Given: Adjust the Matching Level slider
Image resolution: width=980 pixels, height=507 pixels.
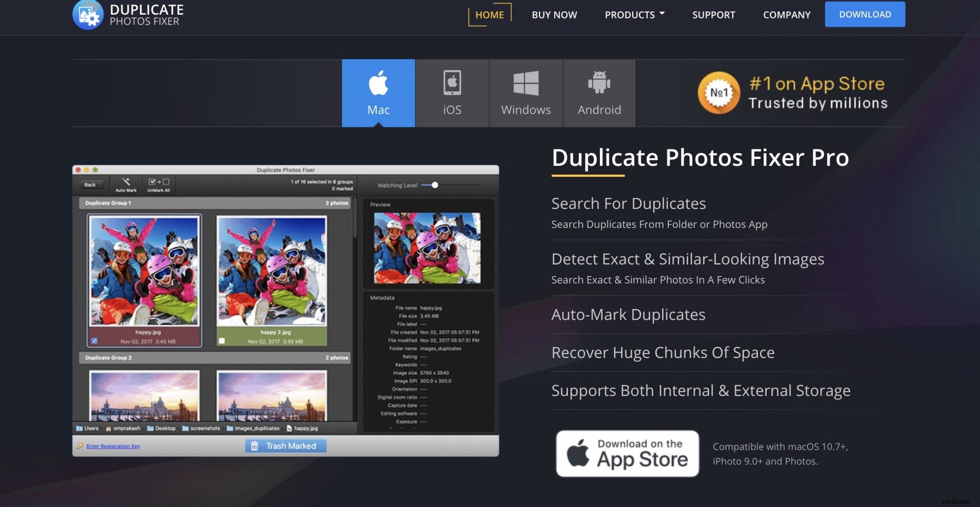Looking at the screenshot, I should (x=434, y=186).
